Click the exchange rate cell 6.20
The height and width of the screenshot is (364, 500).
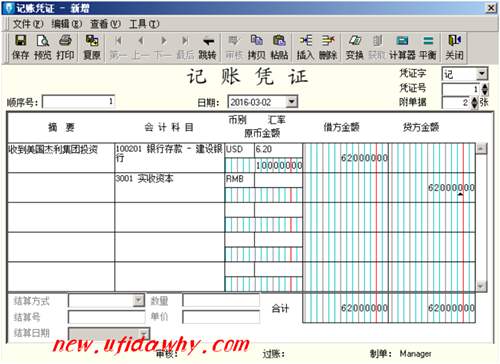pos(278,150)
